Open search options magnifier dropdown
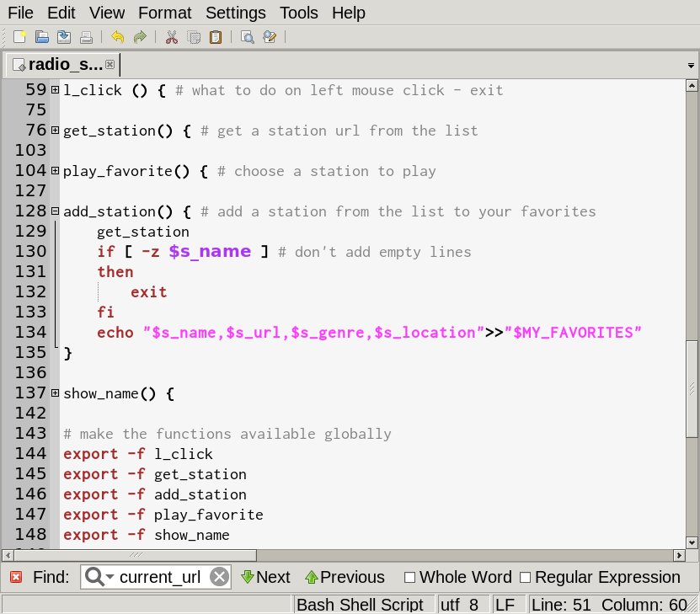The height and width of the screenshot is (614, 700). tap(99, 577)
